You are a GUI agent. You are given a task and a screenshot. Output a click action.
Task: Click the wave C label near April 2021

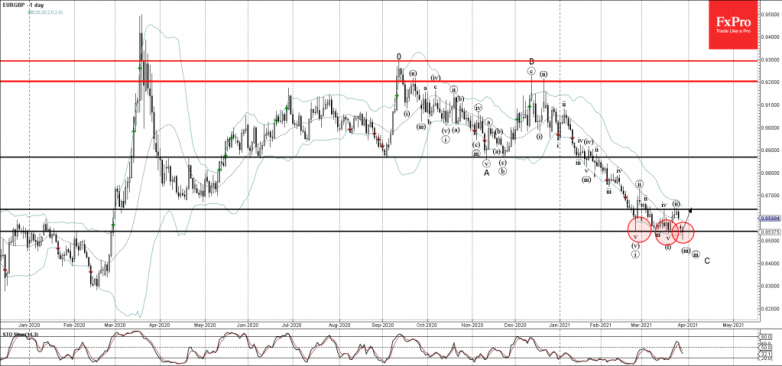coord(707,261)
